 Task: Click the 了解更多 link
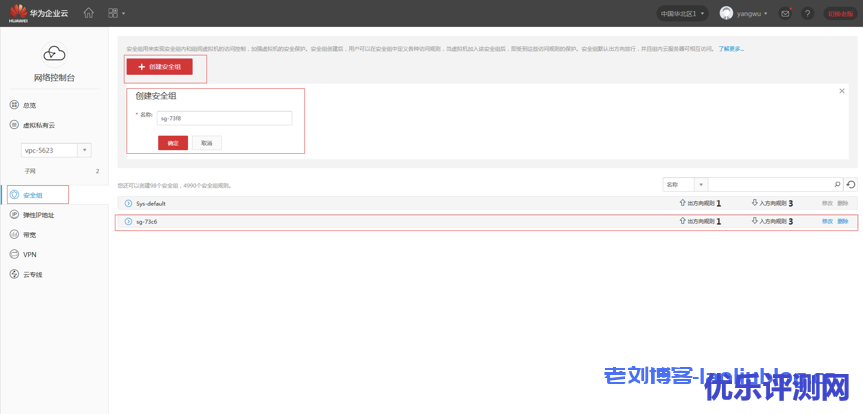(731, 48)
